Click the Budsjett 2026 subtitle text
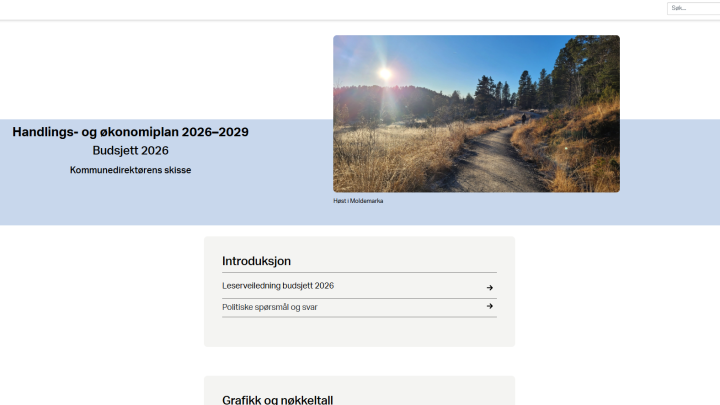 pyautogui.click(x=130, y=151)
